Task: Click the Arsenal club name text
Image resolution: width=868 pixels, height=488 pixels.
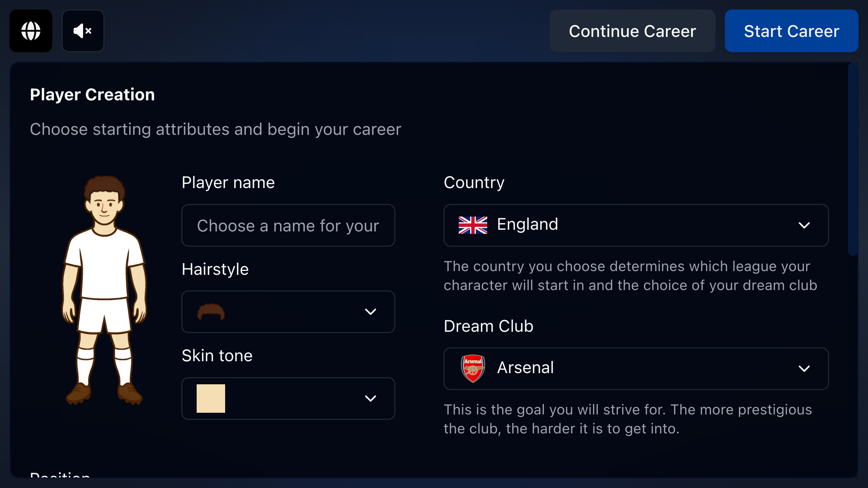Action: [x=525, y=368]
